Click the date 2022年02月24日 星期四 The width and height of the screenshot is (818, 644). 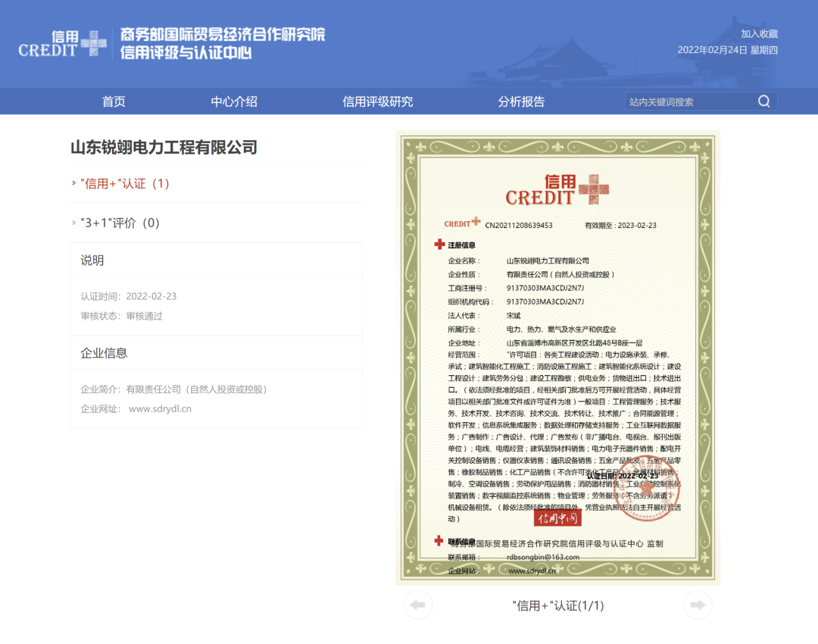tap(727, 50)
